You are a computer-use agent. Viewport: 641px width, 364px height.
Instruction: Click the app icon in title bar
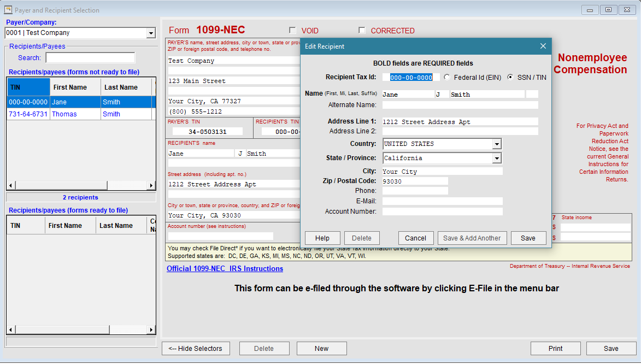pyautogui.click(x=8, y=9)
